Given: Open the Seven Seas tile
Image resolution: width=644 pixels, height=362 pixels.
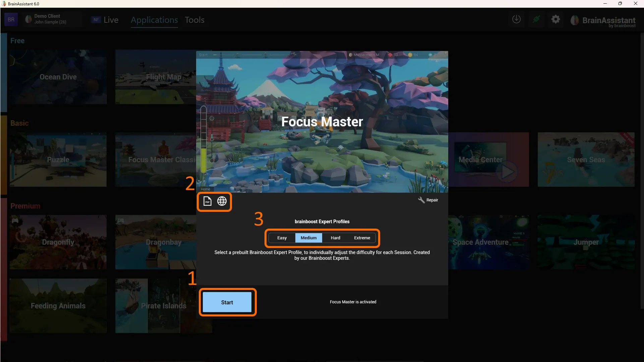Looking at the screenshot, I should click(586, 160).
